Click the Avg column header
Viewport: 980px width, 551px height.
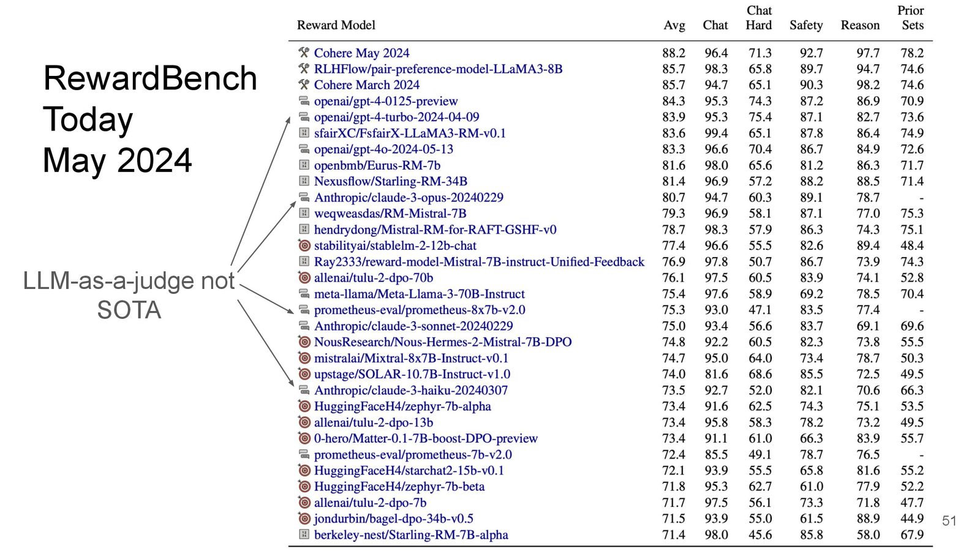(x=674, y=25)
